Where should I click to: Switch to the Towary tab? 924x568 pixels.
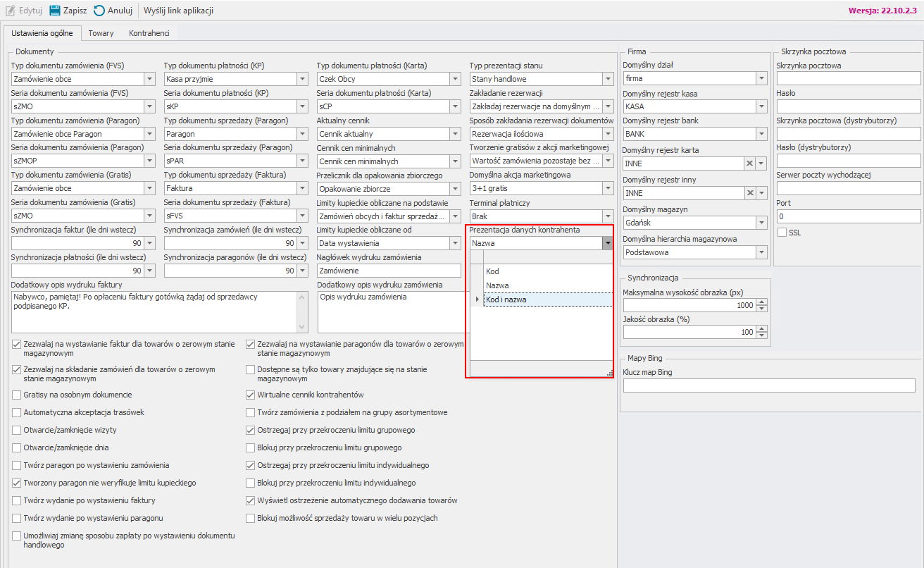[101, 33]
